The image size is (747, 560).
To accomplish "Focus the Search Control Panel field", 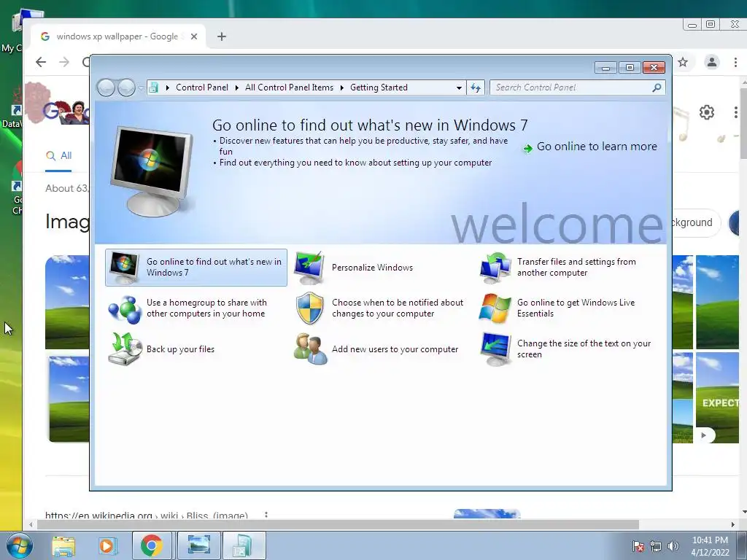I will (x=572, y=87).
